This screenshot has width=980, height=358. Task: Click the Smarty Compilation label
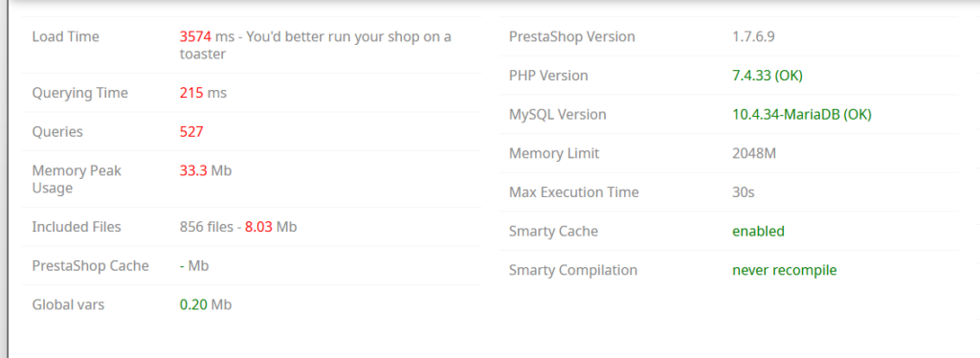pos(573,271)
